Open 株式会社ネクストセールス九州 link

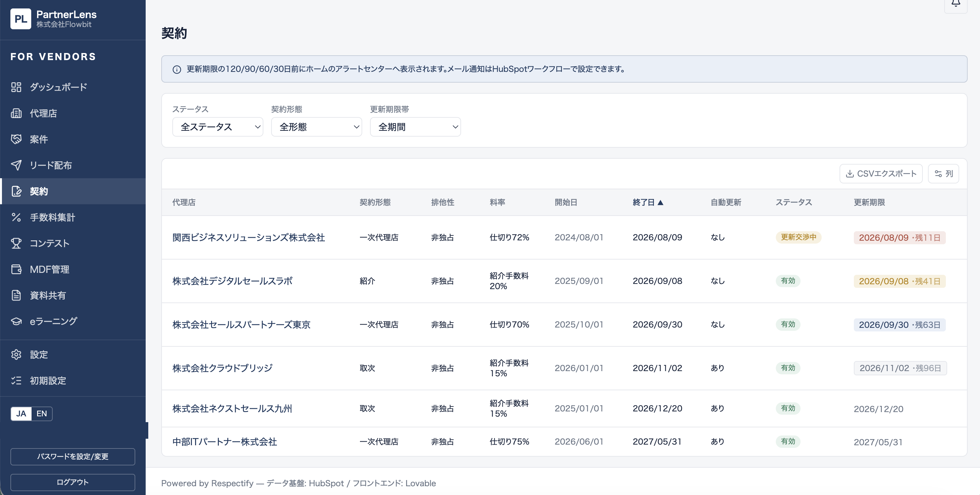pyautogui.click(x=232, y=408)
